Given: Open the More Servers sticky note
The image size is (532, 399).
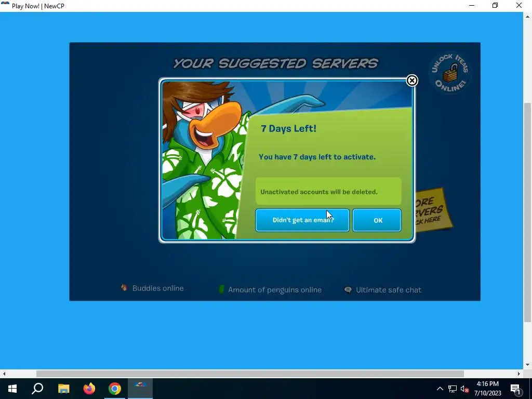Looking at the screenshot, I should coord(433,210).
